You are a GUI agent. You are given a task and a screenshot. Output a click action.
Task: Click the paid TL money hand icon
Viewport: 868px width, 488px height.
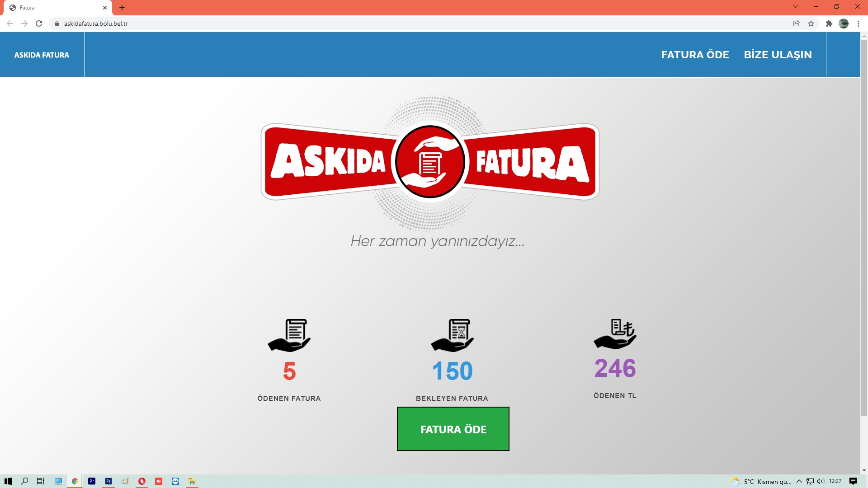[615, 334]
